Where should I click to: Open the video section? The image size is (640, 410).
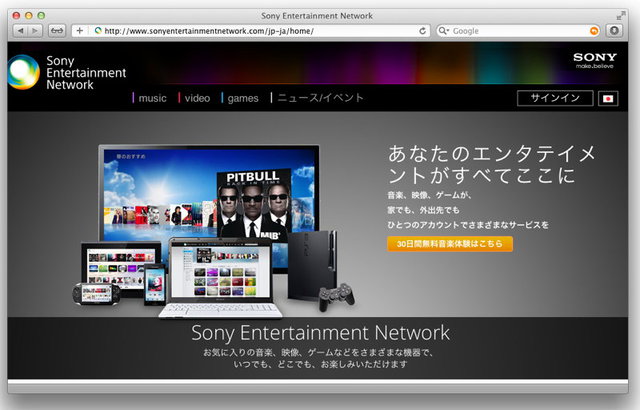click(x=194, y=98)
